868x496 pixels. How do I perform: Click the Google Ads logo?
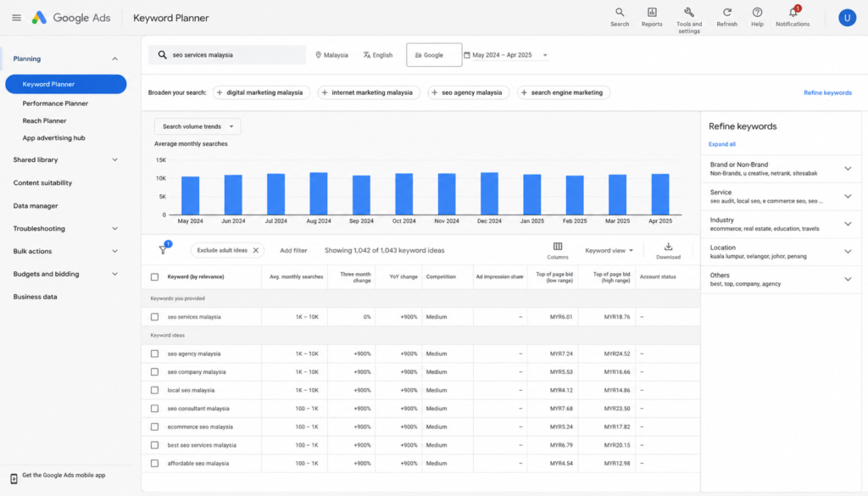point(71,18)
